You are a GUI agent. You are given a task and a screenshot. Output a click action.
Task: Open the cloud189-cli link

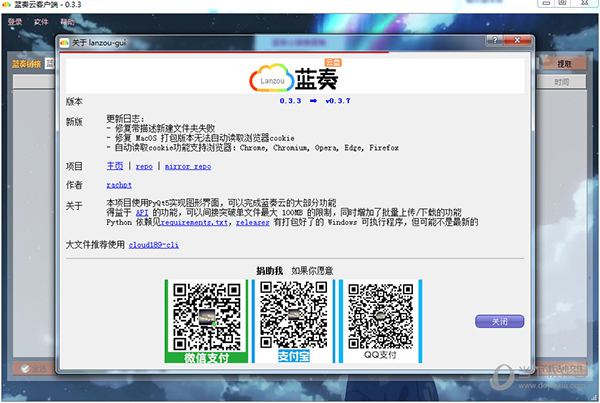pos(153,245)
